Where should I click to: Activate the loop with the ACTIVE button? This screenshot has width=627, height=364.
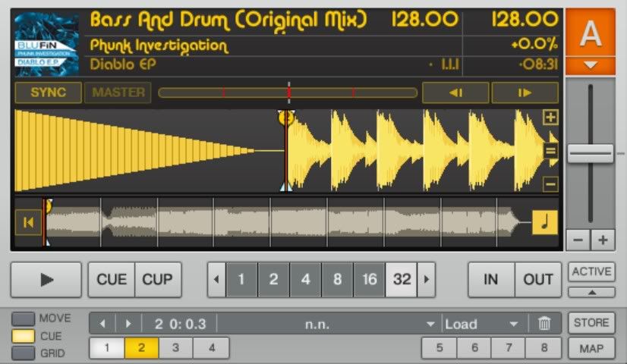592,272
